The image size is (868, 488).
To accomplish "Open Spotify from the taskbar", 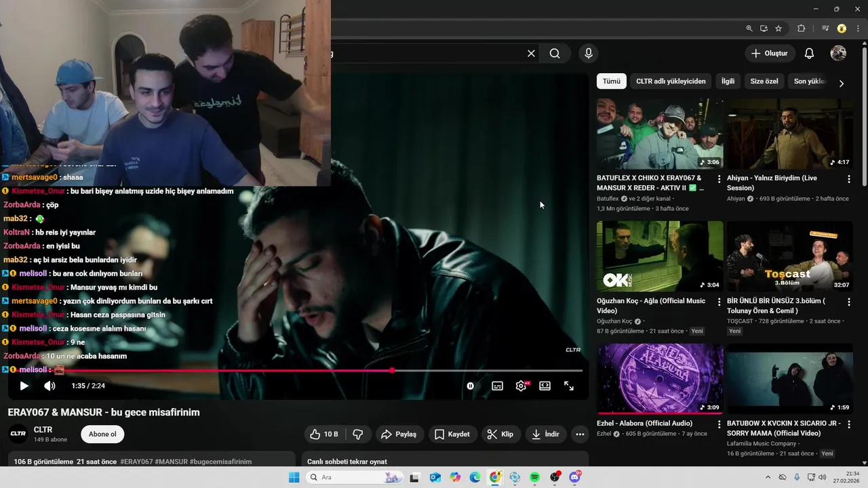I will 535,478.
